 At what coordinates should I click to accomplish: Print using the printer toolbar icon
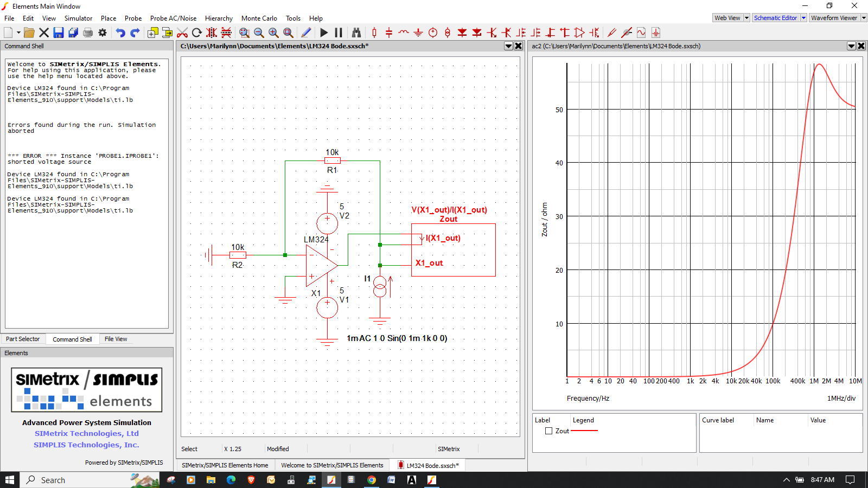click(88, 33)
